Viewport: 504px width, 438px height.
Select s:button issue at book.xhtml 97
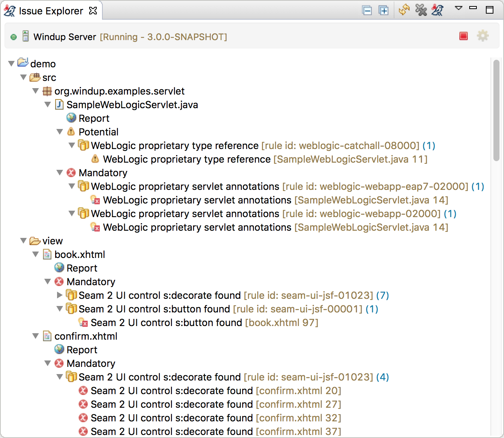click(x=204, y=323)
